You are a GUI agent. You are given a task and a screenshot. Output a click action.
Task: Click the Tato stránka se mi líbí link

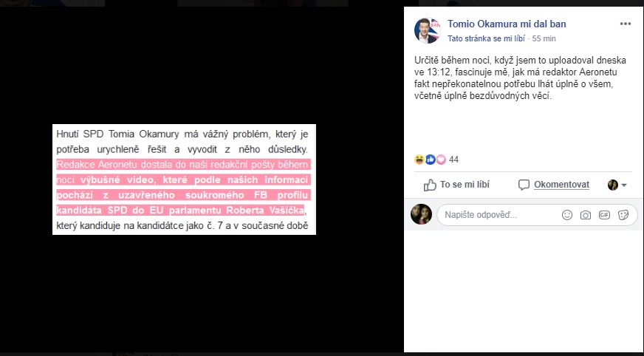coord(486,38)
